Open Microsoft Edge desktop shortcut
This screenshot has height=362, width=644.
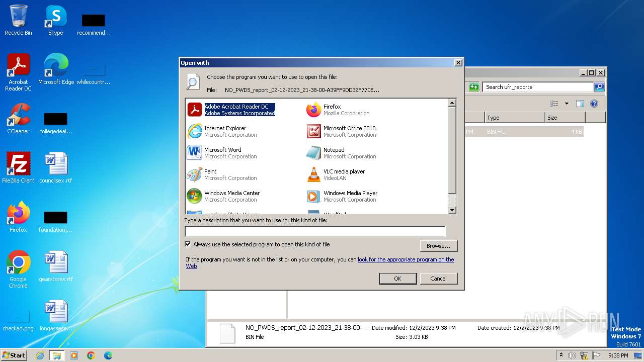point(56,69)
